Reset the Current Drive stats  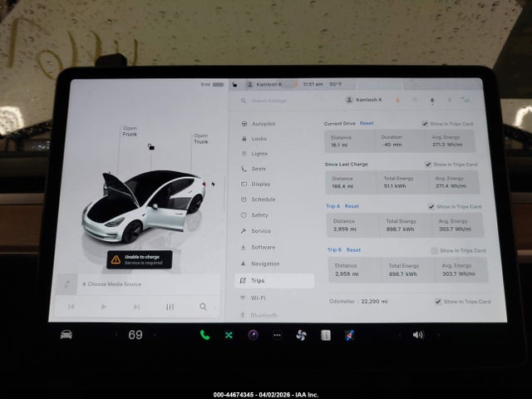click(x=367, y=123)
